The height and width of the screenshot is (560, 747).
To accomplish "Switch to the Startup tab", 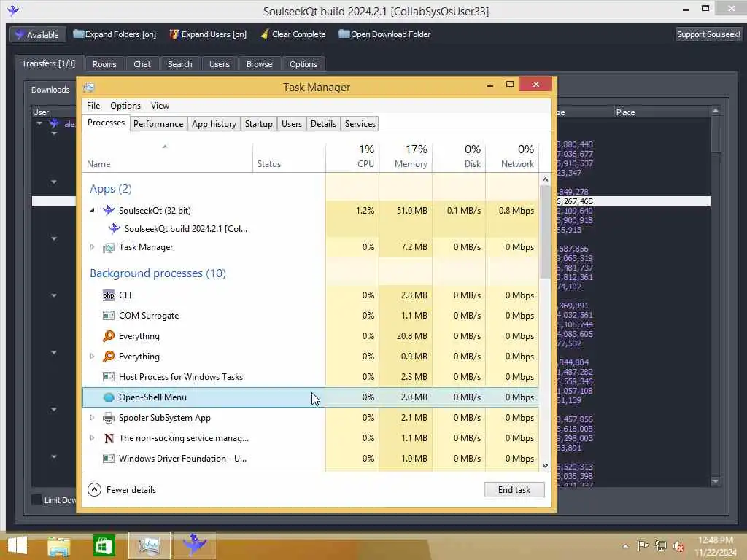I will 259,124.
